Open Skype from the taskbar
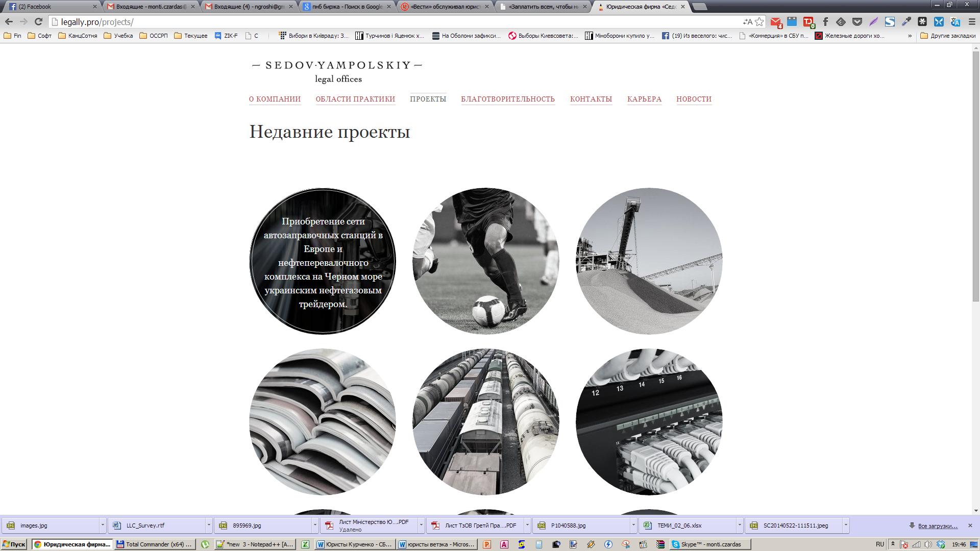The image size is (980, 551). tap(710, 544)
